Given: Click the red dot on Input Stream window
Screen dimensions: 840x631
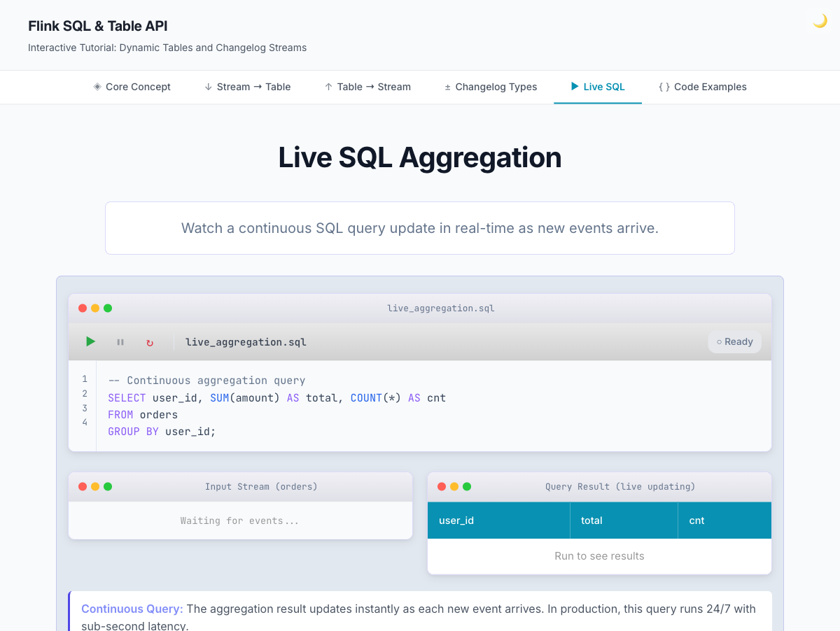Looking at the screenshot, I should click(x=82, y=485).
